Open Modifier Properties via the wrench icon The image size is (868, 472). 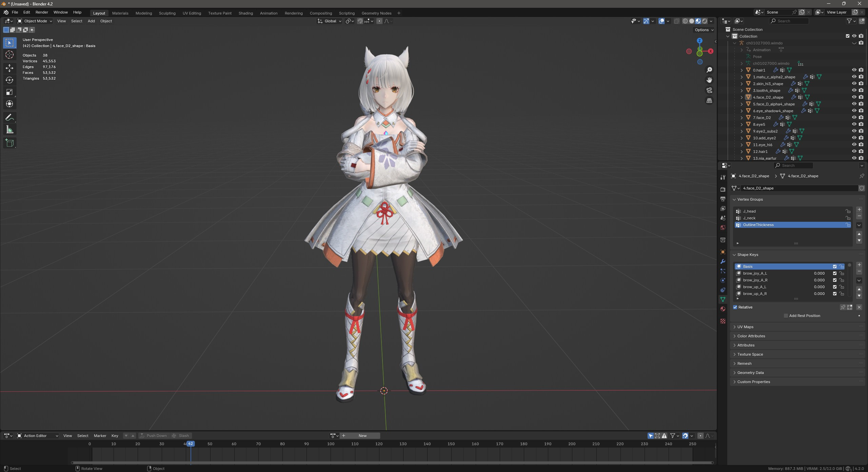click(723, 261)
